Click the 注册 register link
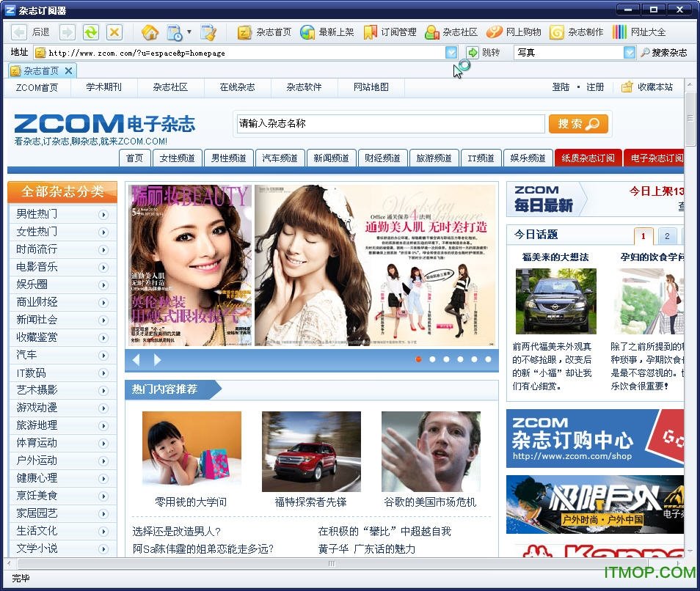 pos(595,87)
